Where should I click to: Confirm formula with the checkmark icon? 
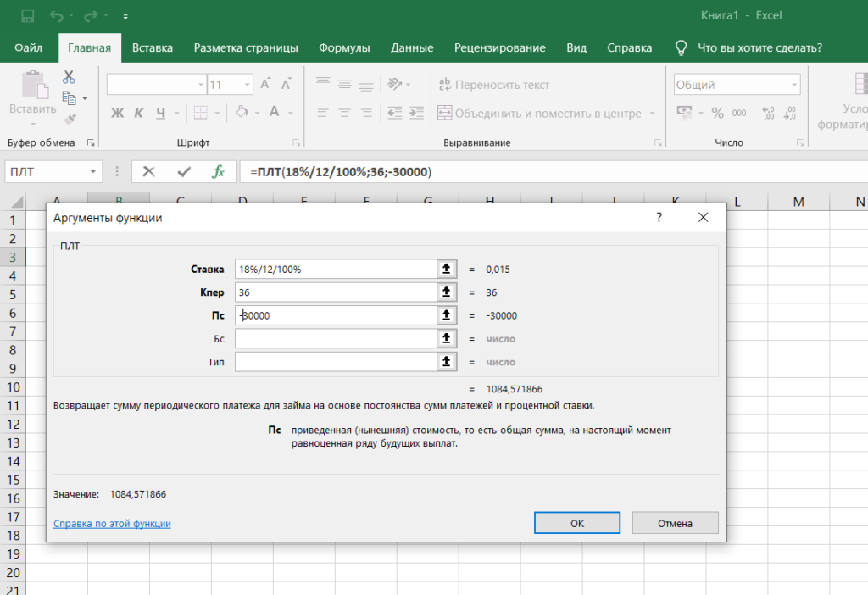(x=184, y=171)
